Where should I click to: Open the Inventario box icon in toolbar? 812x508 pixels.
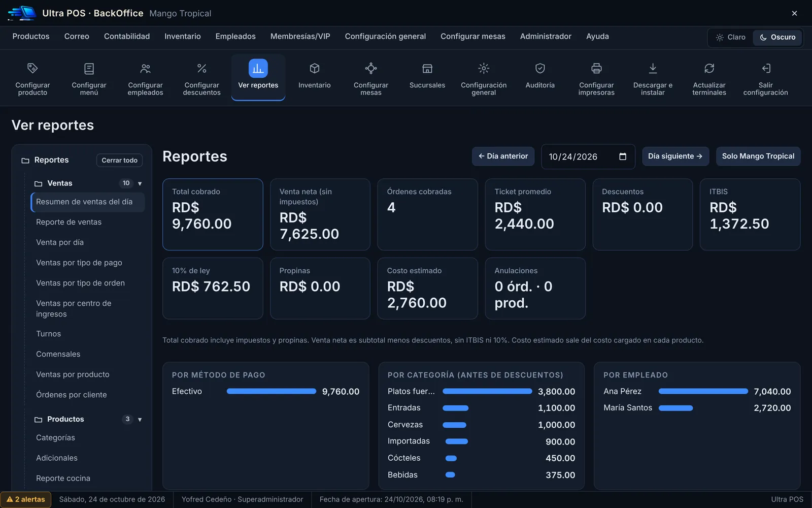click(x=315, y=68)
